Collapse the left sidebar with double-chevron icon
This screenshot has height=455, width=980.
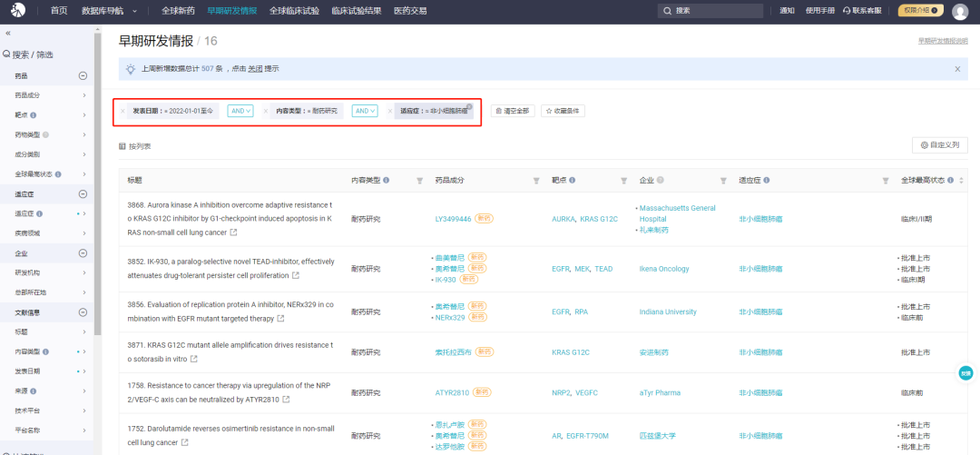click(x=7, y=33)
